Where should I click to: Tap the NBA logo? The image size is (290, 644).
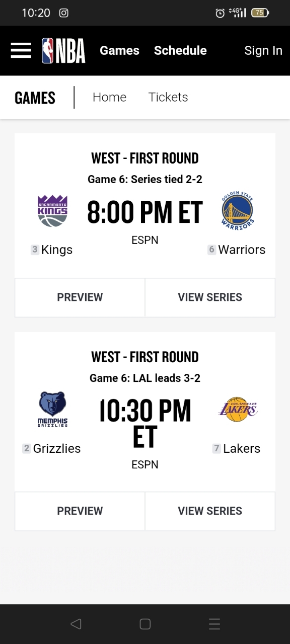click(63, 51)
